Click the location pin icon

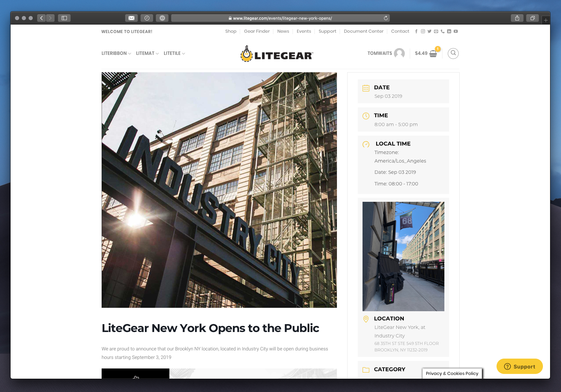(366, 319)
